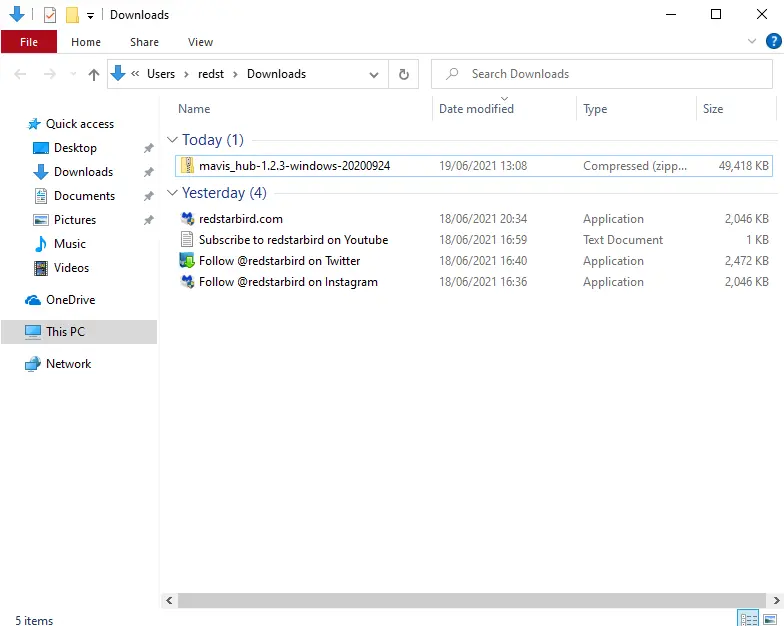
Task: Click the pin icon next to Documents
Action: pyautogui.click(x=148, y=196)
